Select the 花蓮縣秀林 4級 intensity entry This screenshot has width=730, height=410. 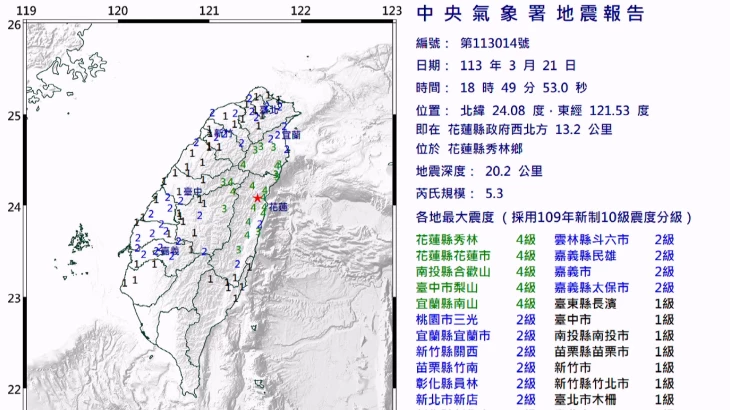[x=476, y=240]
